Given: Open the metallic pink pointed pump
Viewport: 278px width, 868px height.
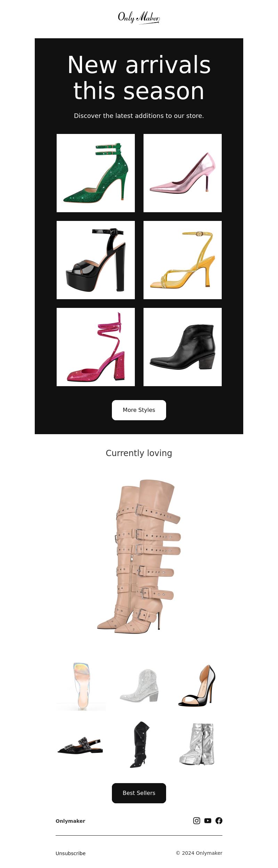Looking at the screenshot, I should tap(182, 173).
